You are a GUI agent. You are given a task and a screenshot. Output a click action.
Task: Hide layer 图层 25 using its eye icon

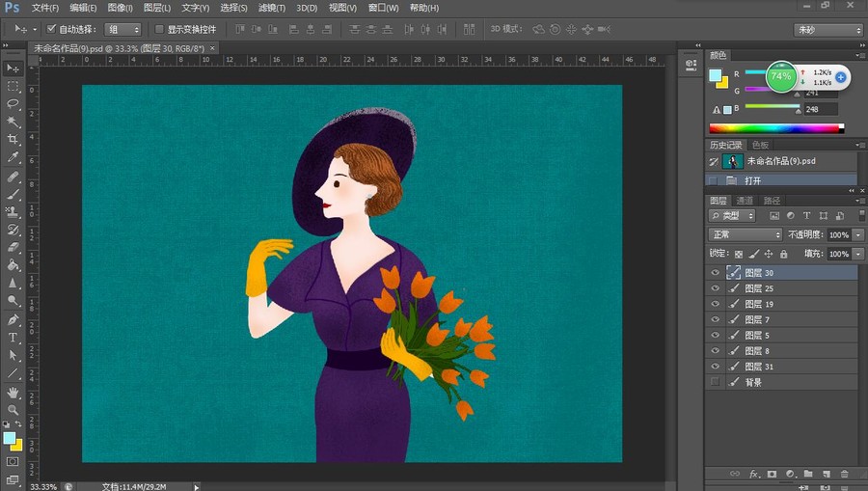pyautogui.click(x=715, y=287)
